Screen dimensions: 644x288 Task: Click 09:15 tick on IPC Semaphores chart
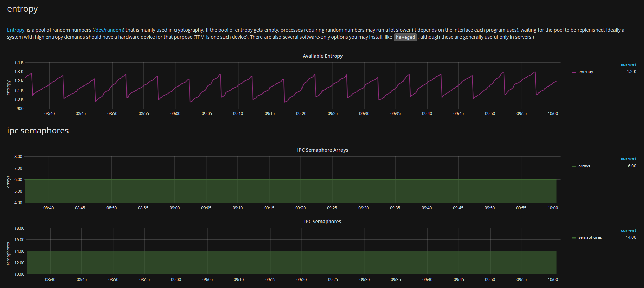270,280
